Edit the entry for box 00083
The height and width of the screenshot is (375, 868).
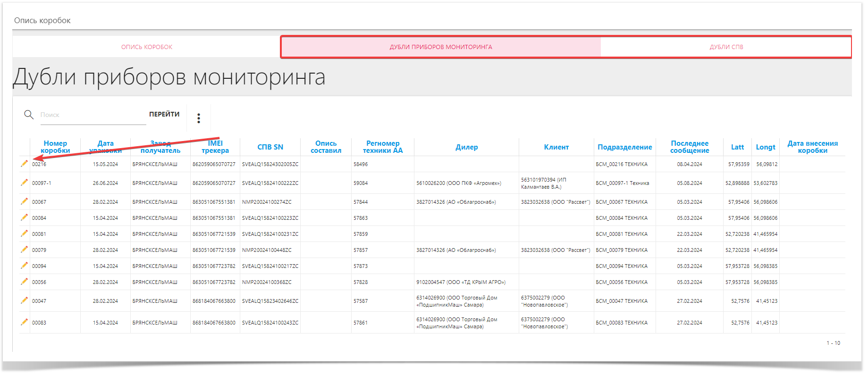[24, 322]
